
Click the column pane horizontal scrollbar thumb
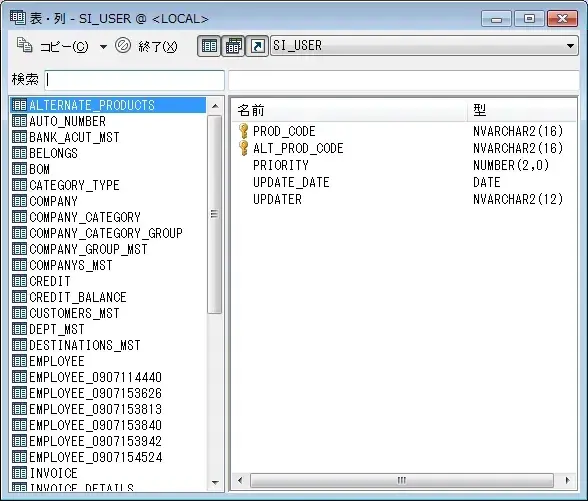point(402,480)
